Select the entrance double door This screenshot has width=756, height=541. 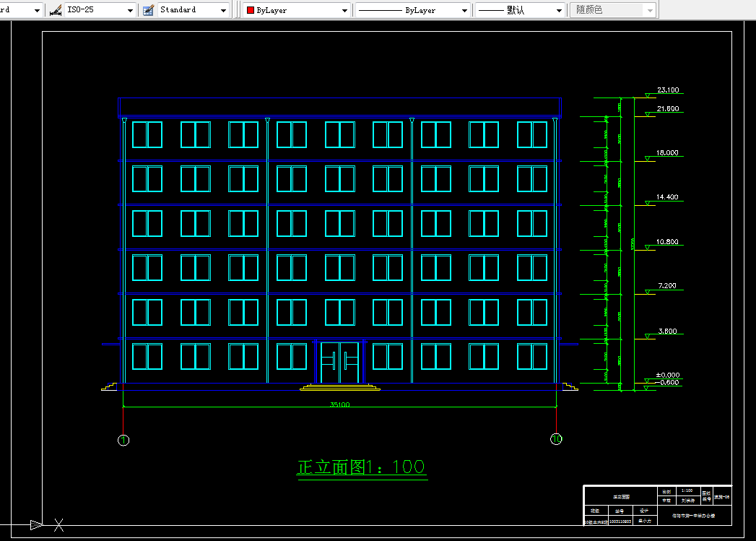[340, 363]
